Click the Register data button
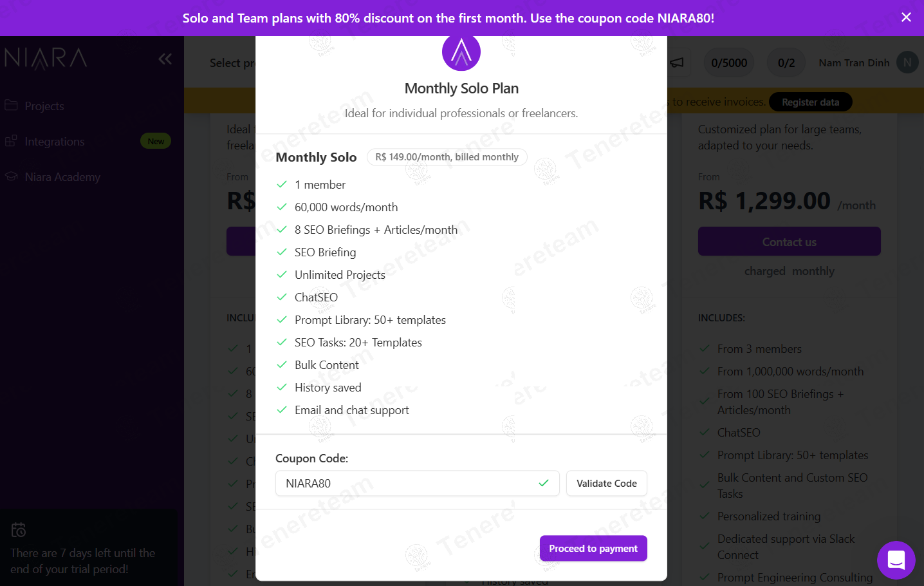Viewport: 924px width, 586px height. click(810, 102)
